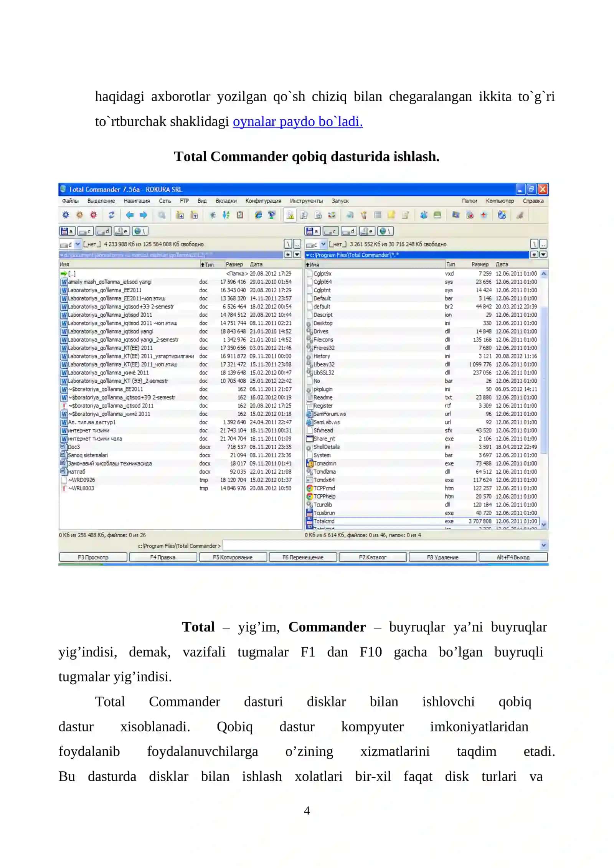Open the Файлы menu
The width and height of the screenshot is (614, 868).
70,201
